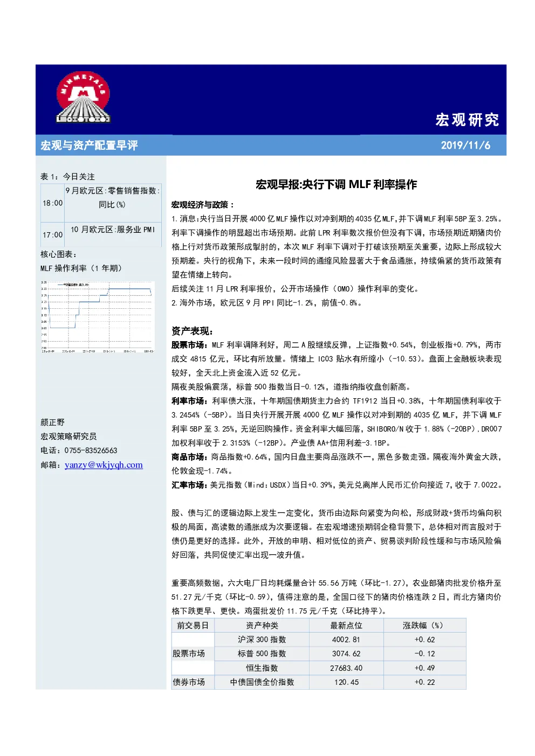Click the section heading 宏观经济与政策
The width and height of the screenshot is (535, 756).
pos(203,205)
